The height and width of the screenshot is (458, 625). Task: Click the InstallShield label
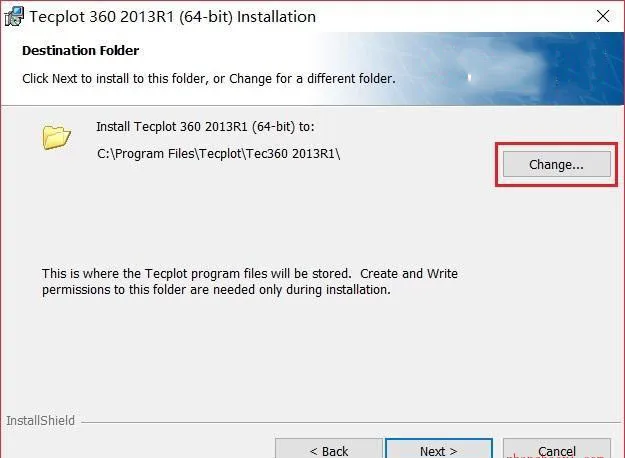pos(40,421)
